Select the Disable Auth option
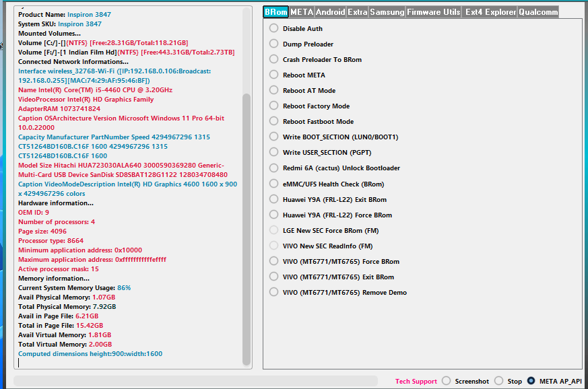 274,28
